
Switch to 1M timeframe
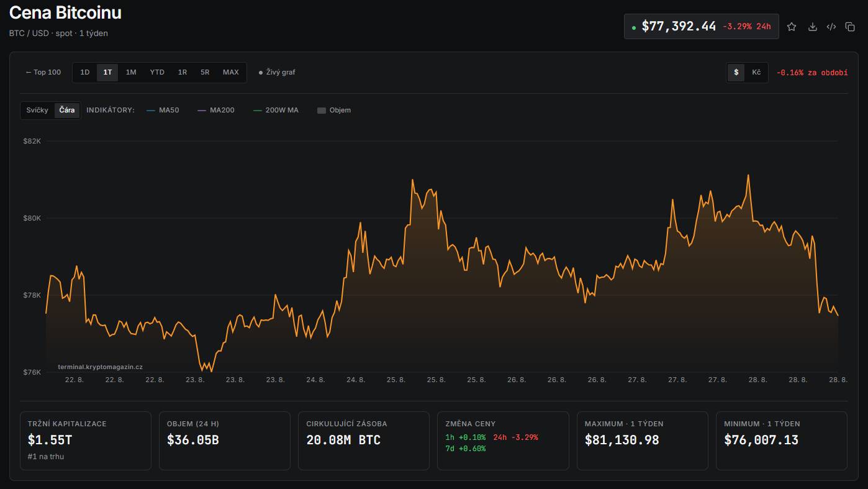[x=131, y=72]
